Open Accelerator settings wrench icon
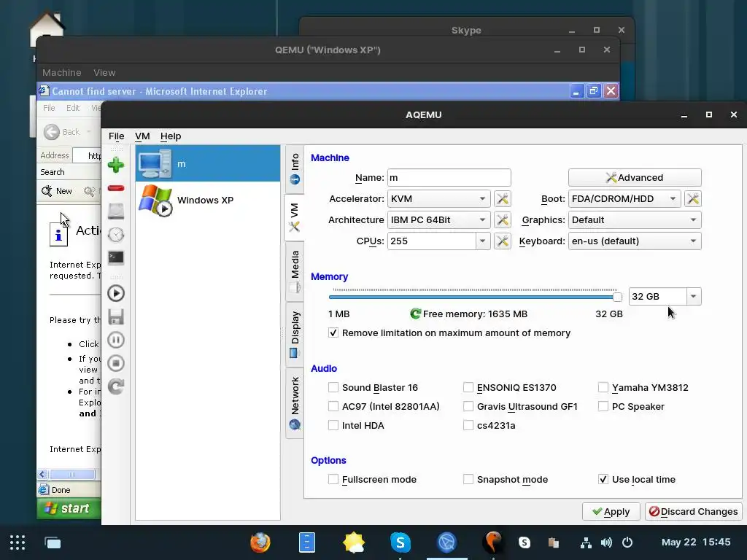The image size is (747, 560). click(x=503, y=198)
